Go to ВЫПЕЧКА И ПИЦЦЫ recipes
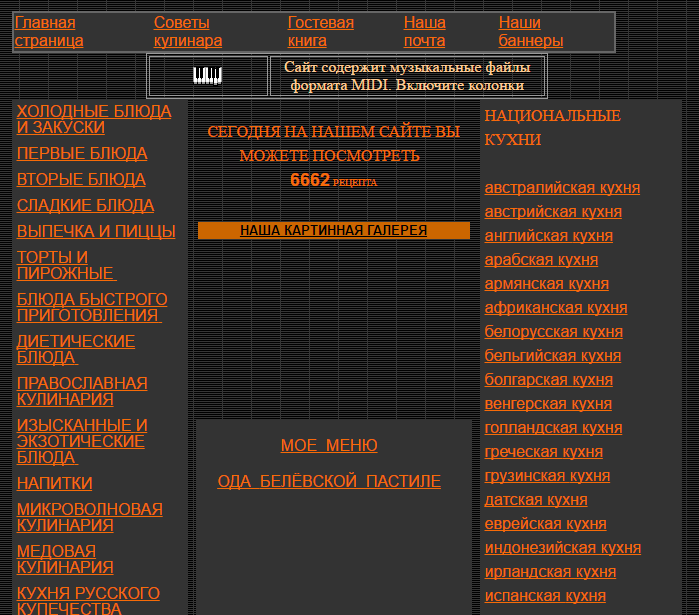Viewport: 699px width, 615px height. click(96, 231)
